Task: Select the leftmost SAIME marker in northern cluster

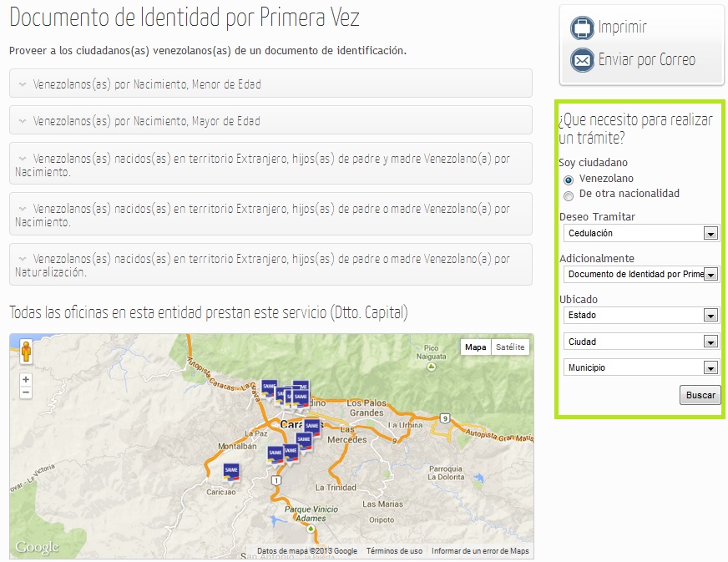Action: tap(270, 388)
